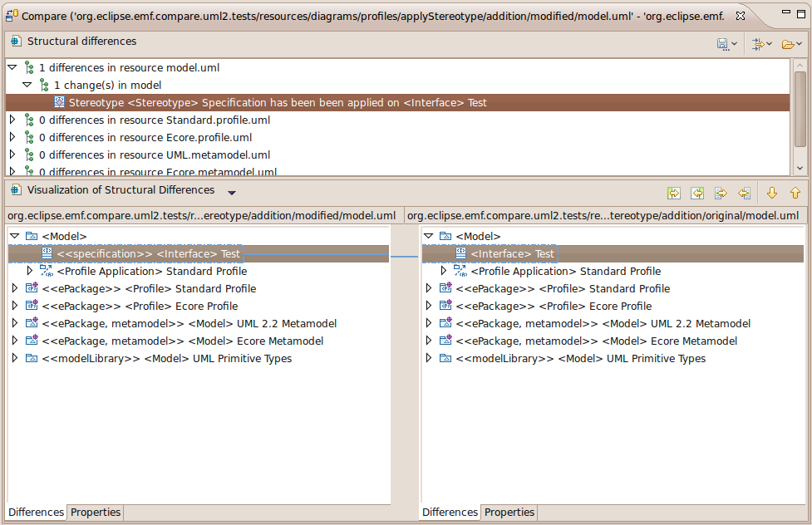812x525 pixels.
Task: Expand Profile Application Standard Profile in right pane
Action: (443, 271)
